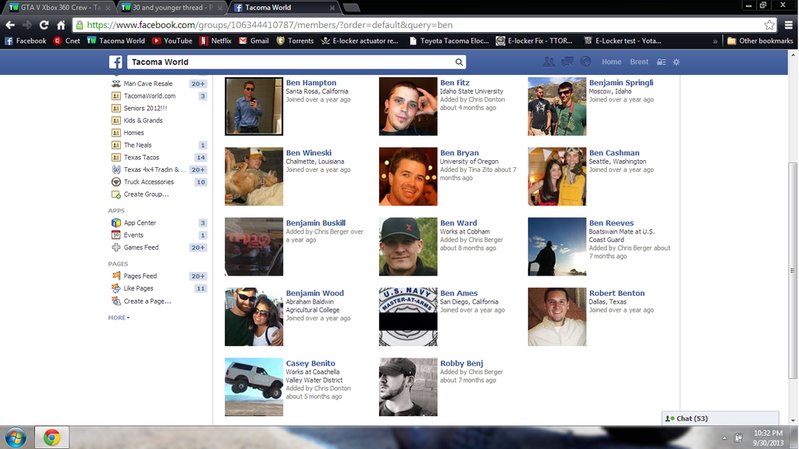799x449 pixels.
Task: Open Robert Benton's profile
Action: coord(617,293)
